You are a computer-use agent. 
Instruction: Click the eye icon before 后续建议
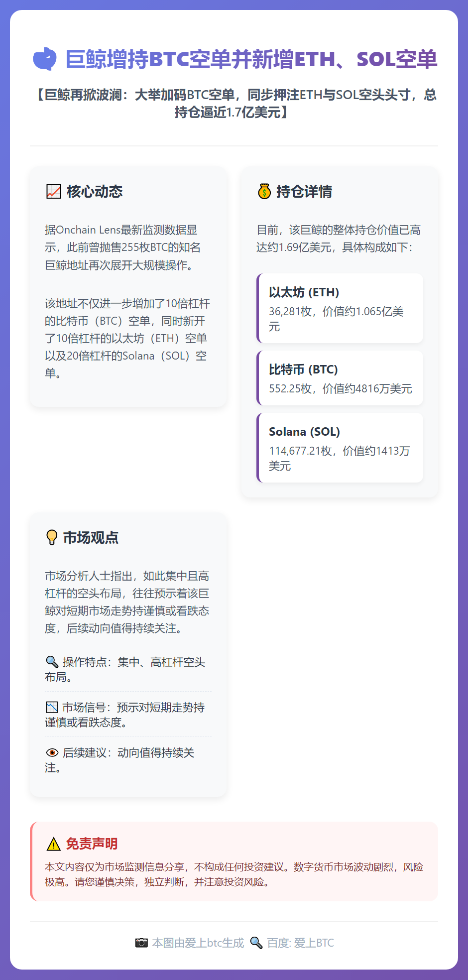[x=52, y=752]
